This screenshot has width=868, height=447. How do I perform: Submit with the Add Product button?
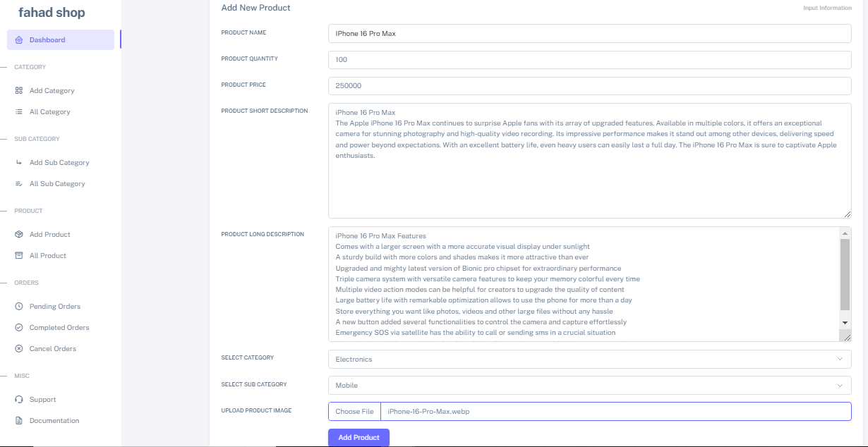tap(358, 438)
